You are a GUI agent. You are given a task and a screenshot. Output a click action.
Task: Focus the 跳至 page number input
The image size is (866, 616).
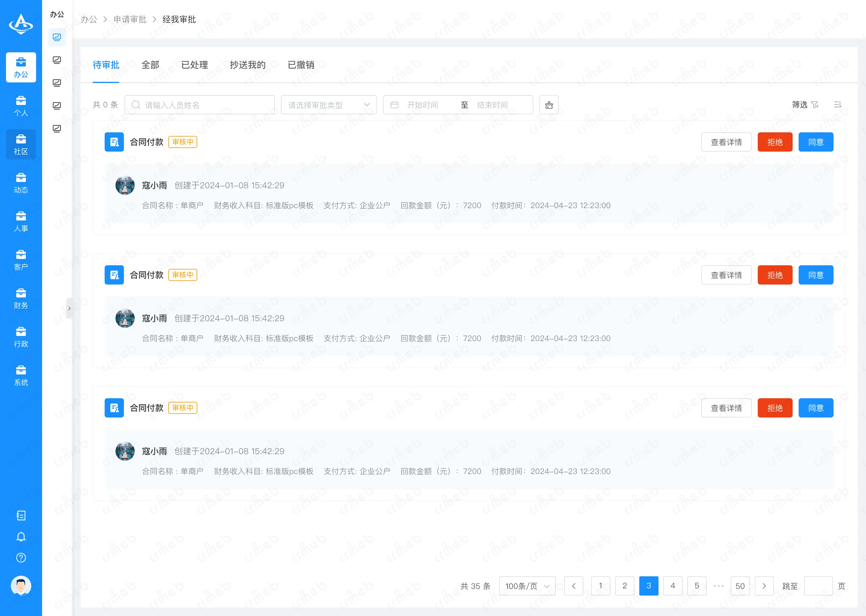[818, 586]
